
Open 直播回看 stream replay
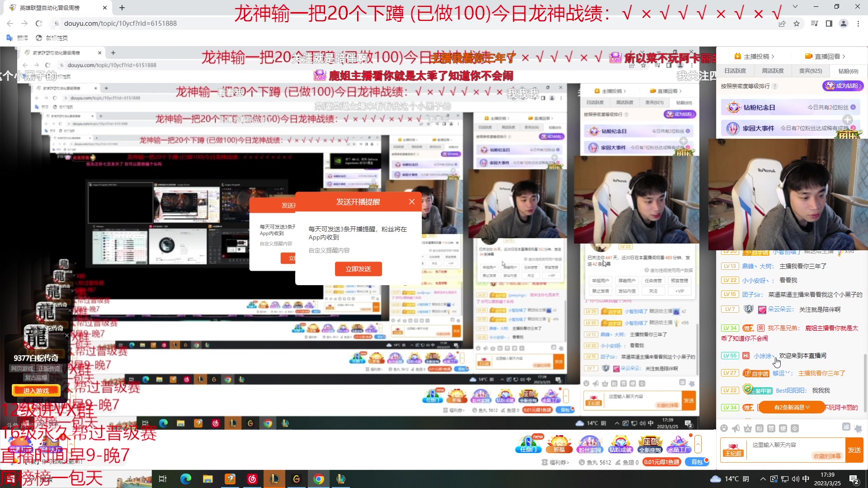pyautogui.click(x=825, y=56)
